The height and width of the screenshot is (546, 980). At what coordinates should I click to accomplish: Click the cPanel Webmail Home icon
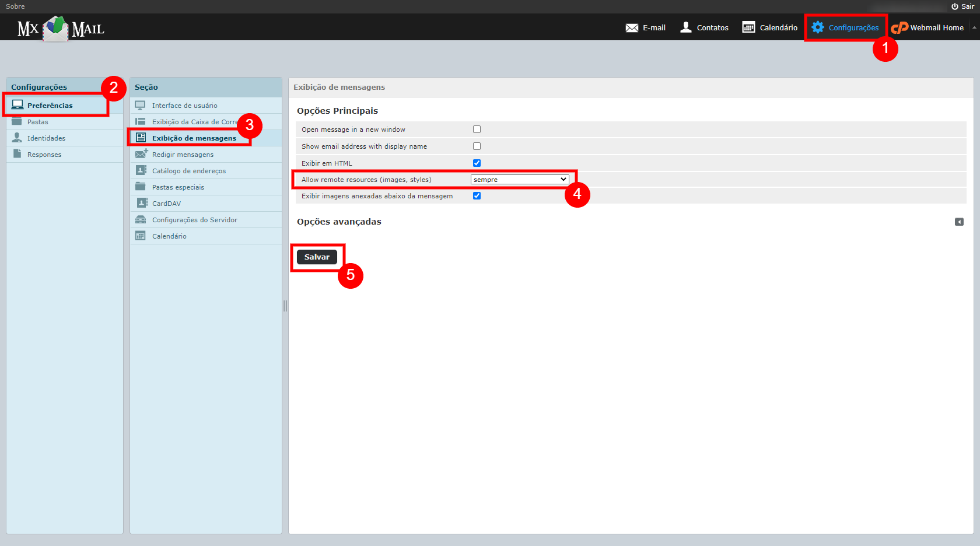(899, 27)
